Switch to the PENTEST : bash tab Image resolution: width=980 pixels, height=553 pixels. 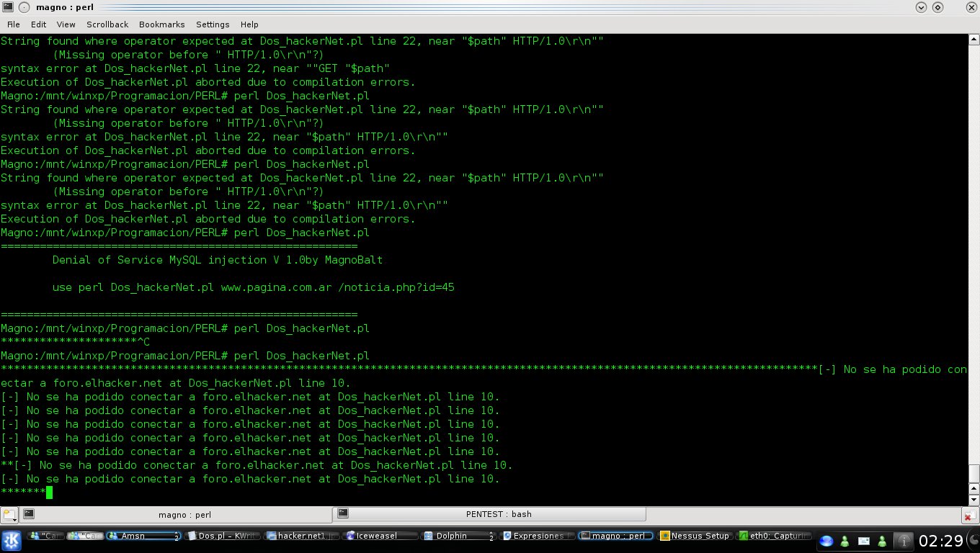tap(491, 514)
